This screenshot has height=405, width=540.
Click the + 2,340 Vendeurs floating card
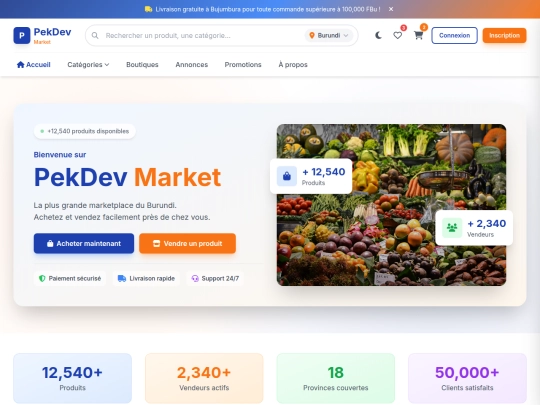click(x=474, y=228)
